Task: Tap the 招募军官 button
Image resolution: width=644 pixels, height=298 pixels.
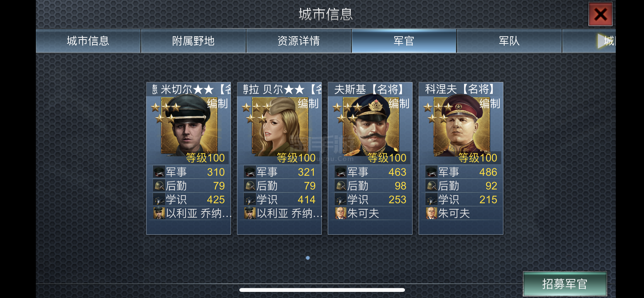Action: tap(565, 284)
